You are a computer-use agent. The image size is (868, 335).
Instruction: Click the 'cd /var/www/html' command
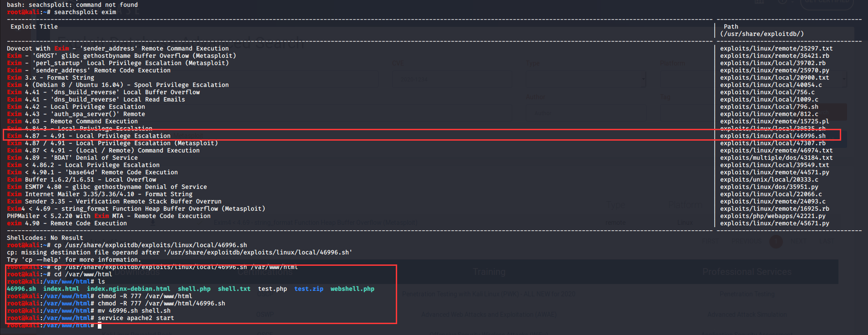point(83,274)
